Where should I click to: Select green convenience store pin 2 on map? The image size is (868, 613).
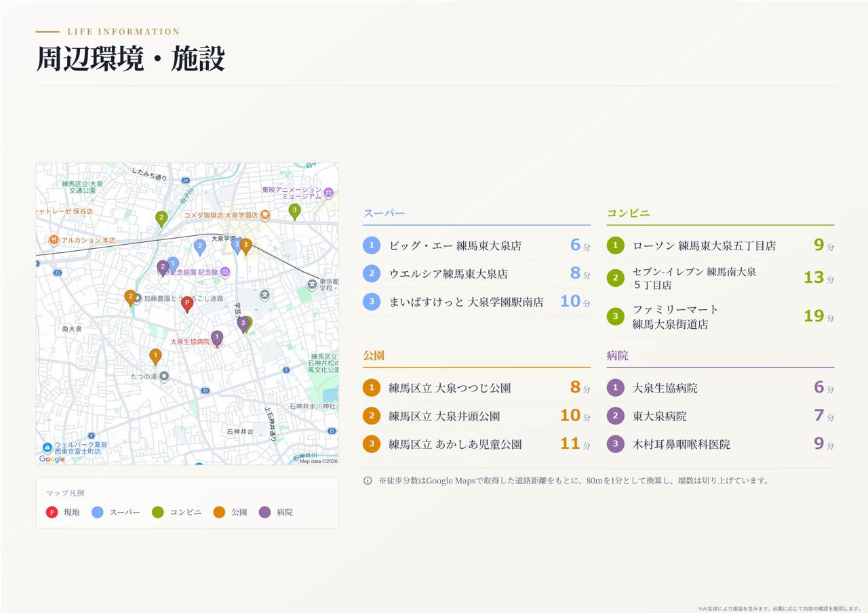[x=161, y=218]
